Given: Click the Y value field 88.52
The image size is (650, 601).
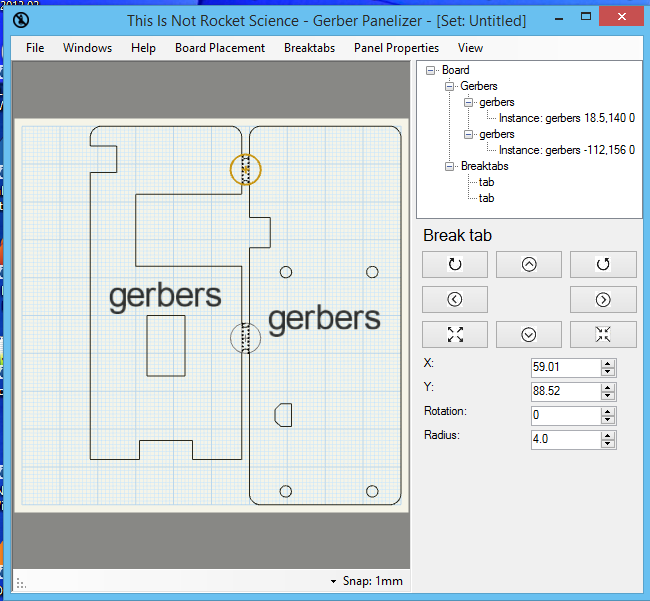Looking at the screenshot, I should point(566,391).
